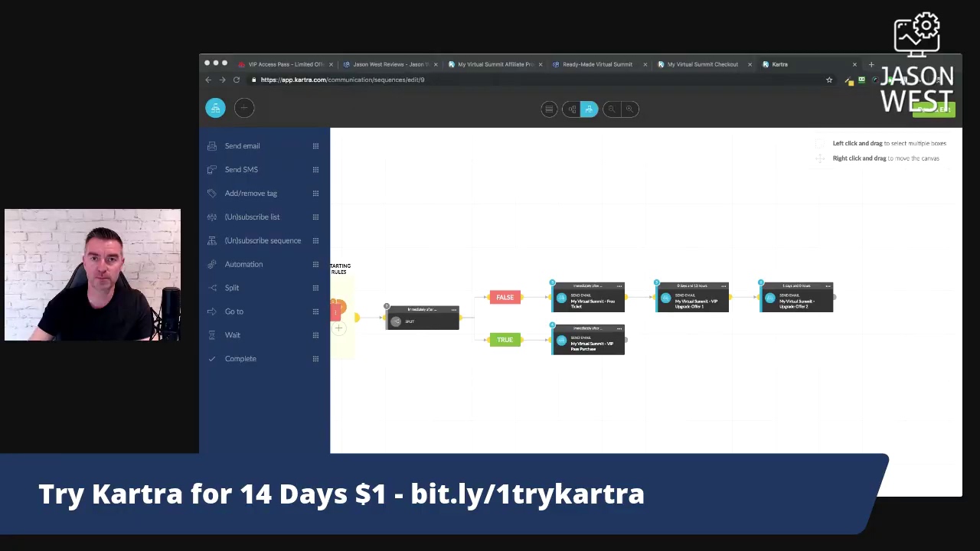Viewport: 980px width, 551px height.
Task: Click plus icon under starting rules
Action: pyautogui.click(x=338, y=328)
